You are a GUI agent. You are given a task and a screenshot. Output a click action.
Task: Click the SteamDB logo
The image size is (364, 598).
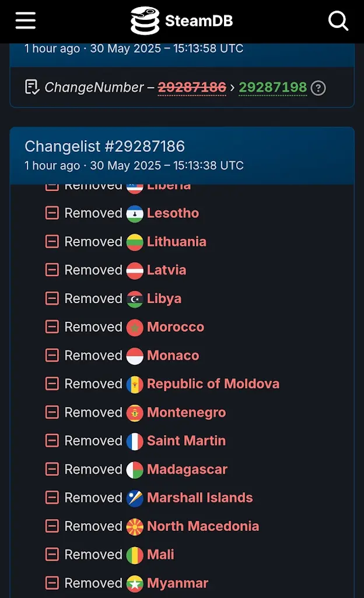point(181,21)
